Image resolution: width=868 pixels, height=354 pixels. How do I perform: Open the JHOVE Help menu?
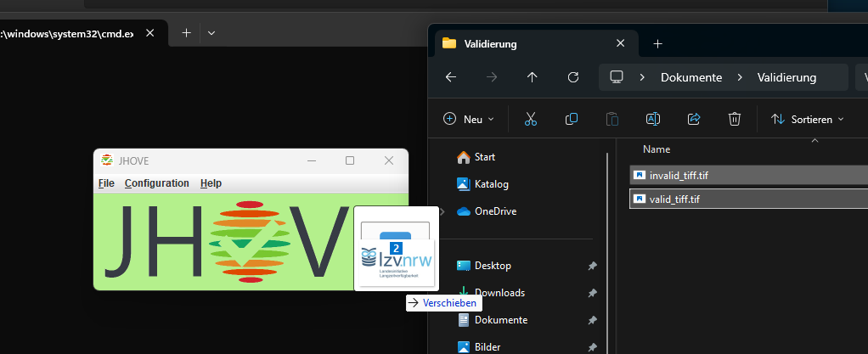[x=211, y=183]
